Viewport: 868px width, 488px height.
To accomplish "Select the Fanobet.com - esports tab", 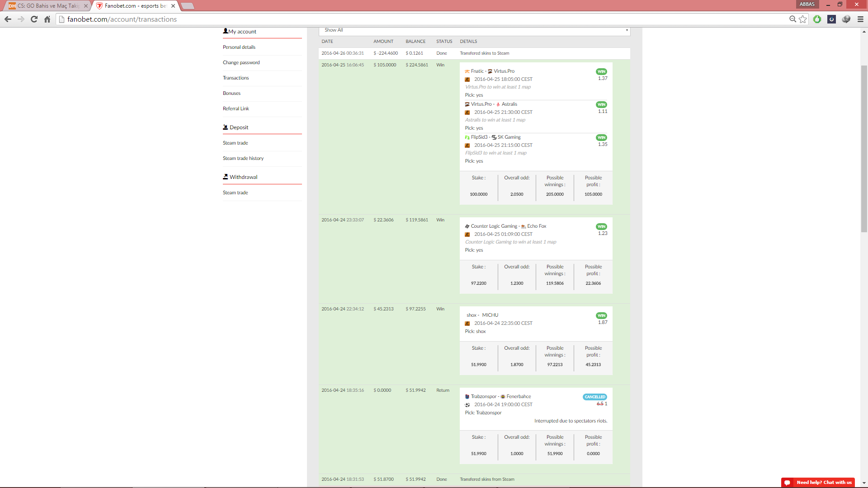I will tap(136, 6).
